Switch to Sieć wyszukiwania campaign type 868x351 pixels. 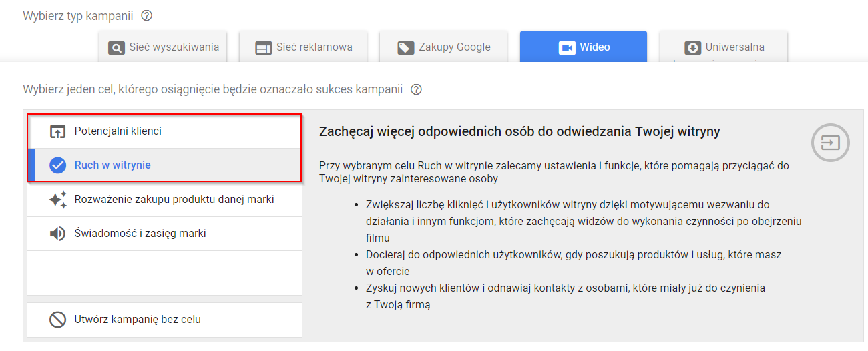(x=163, y=47)
